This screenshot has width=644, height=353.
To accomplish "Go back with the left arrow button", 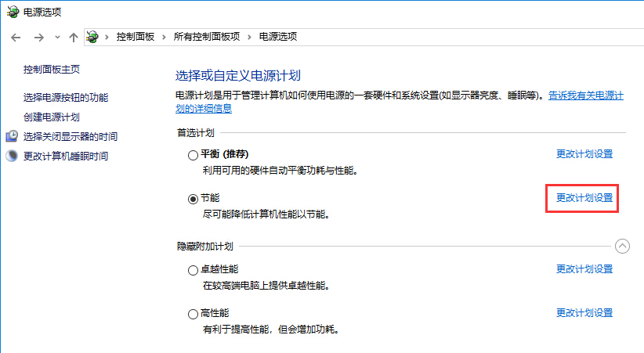I will click(x=16, y=38).
